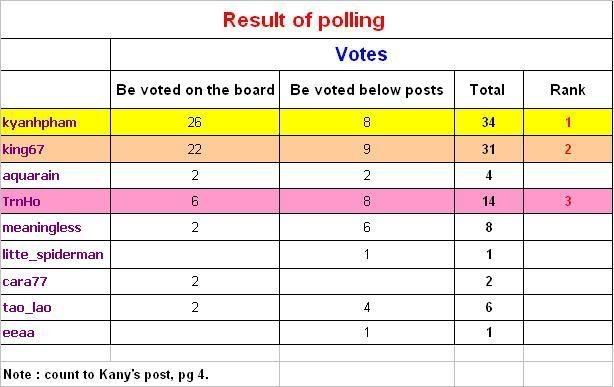Image resolution: width=614 pixels, height=387 pixels.
Task: Select the eeaa name cell
Action: click(56, 333)
